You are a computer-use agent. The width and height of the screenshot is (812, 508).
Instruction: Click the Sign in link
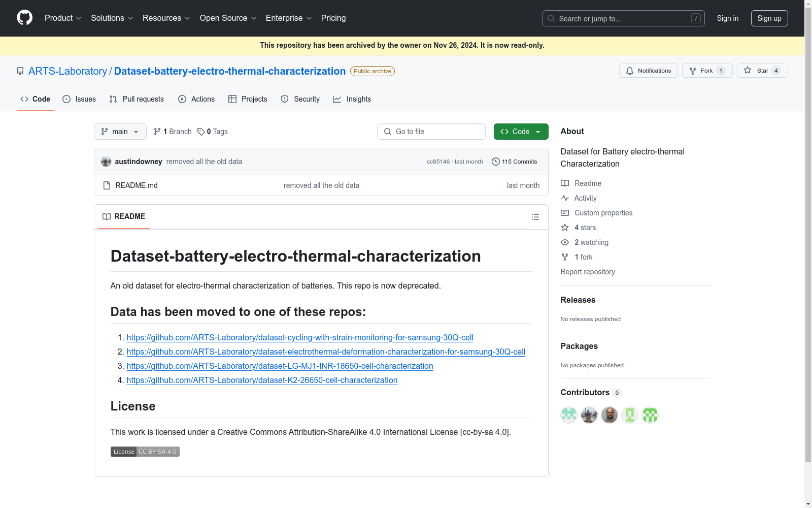[728, 18]
